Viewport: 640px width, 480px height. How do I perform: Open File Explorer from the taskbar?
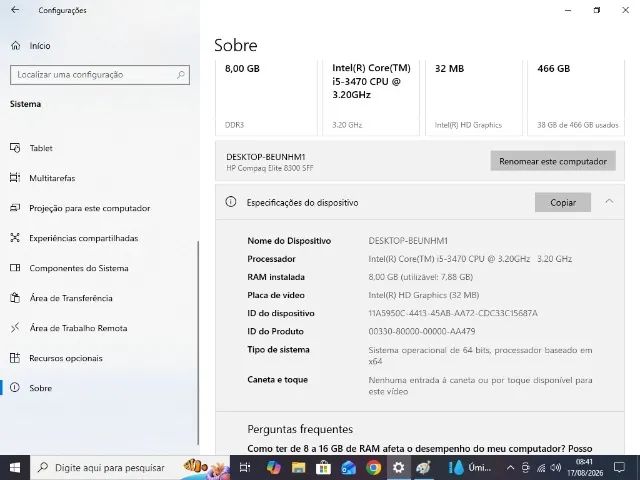(x=298, y=468)
